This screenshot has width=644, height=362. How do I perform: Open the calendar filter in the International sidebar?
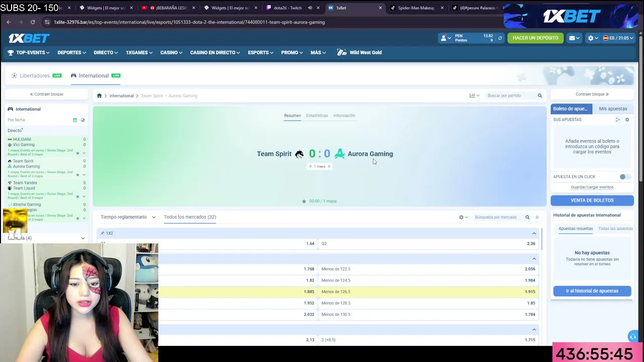point(75,120)
